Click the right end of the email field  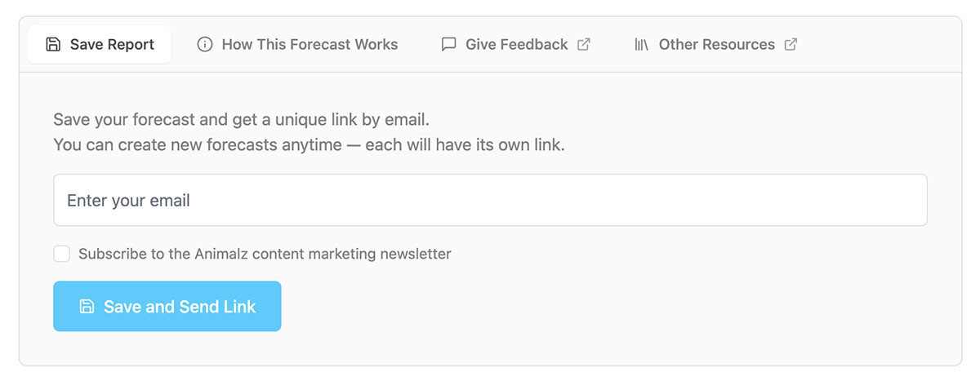[x=906, y=200]
